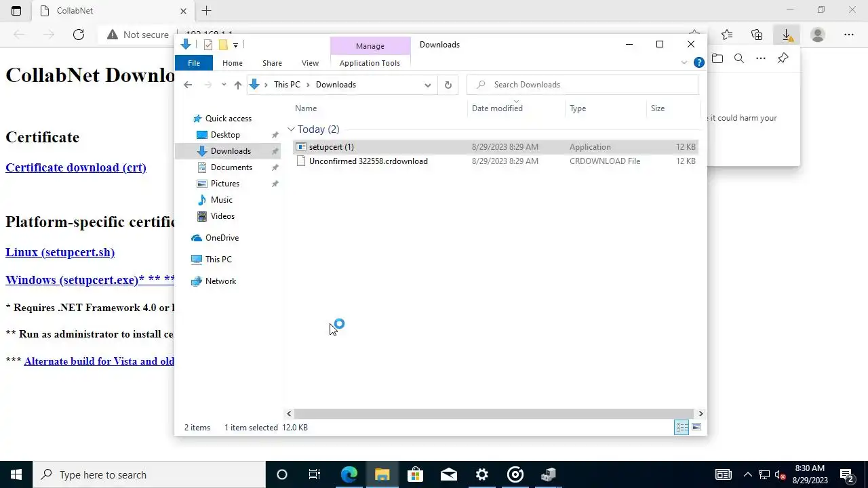The width and height of the screenshot is (868, 488).
Task: Switch to details view layout
Action: coord(682,427)
